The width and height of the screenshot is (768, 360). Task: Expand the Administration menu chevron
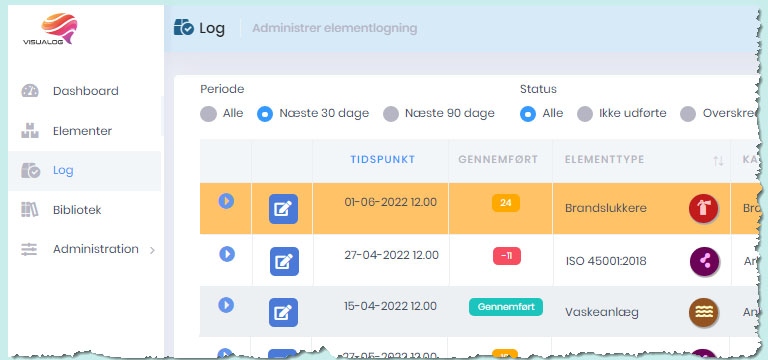(x=152, y=251)
